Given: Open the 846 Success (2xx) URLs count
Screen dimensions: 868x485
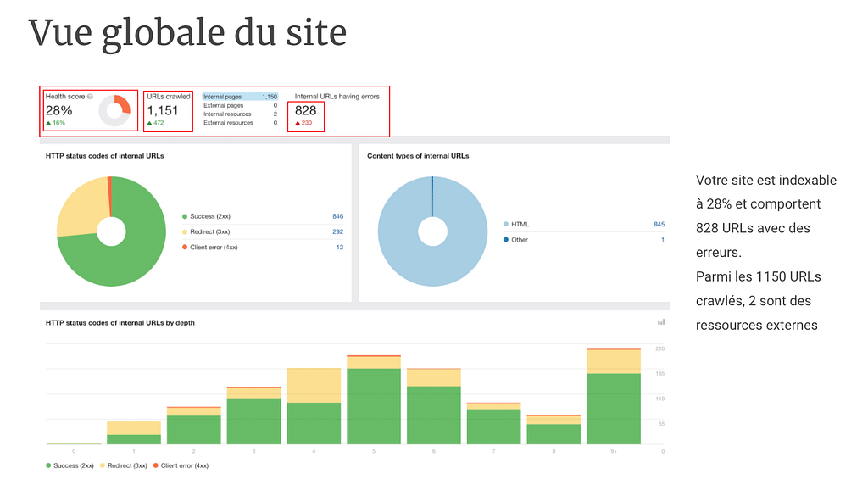Looking at the screenshot, I should [x=337, y=216].
